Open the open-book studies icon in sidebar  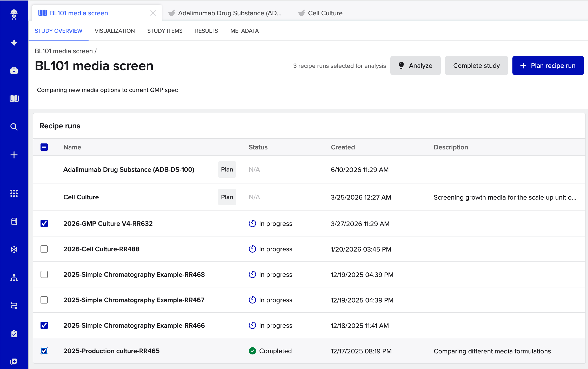pyautogui.click(x=14, y=98)
